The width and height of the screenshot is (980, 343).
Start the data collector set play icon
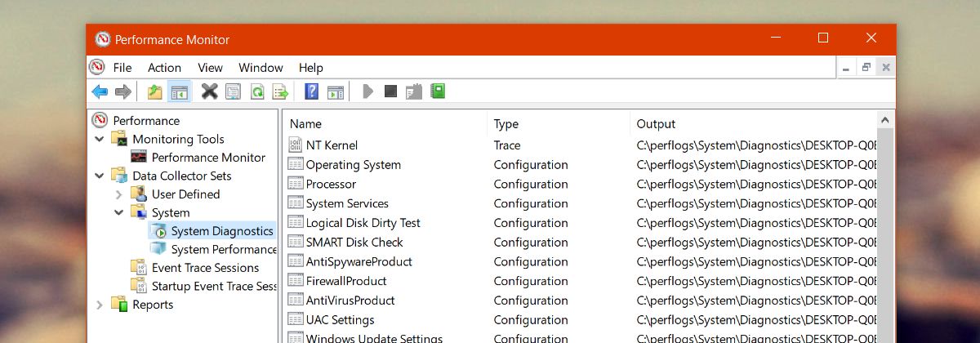pyautogui.click(x=367, y=91)
